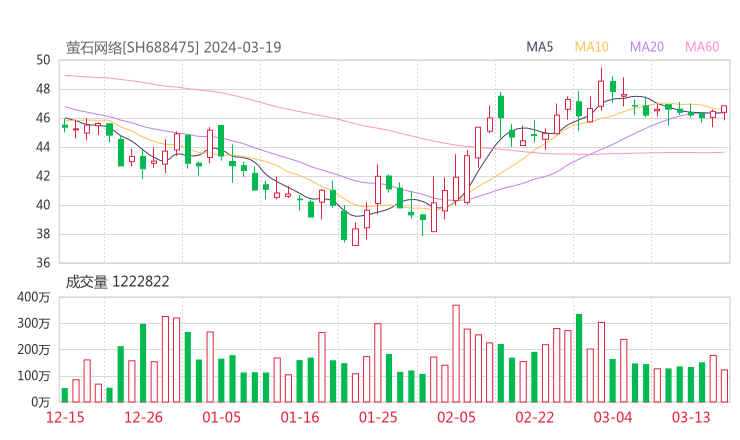The height and width of the screenshot is (440, 740).
Task: Click the price axis value 46
Action: pos(43,118)
